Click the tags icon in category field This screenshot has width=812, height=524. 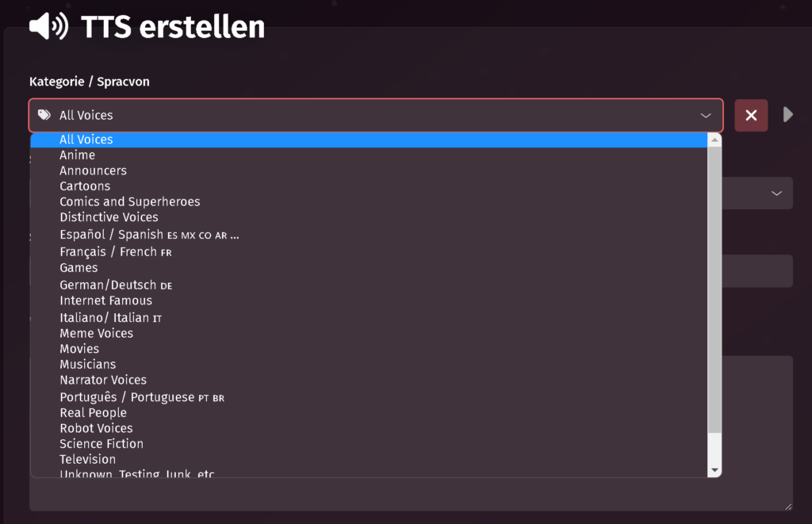click(44, 115)
